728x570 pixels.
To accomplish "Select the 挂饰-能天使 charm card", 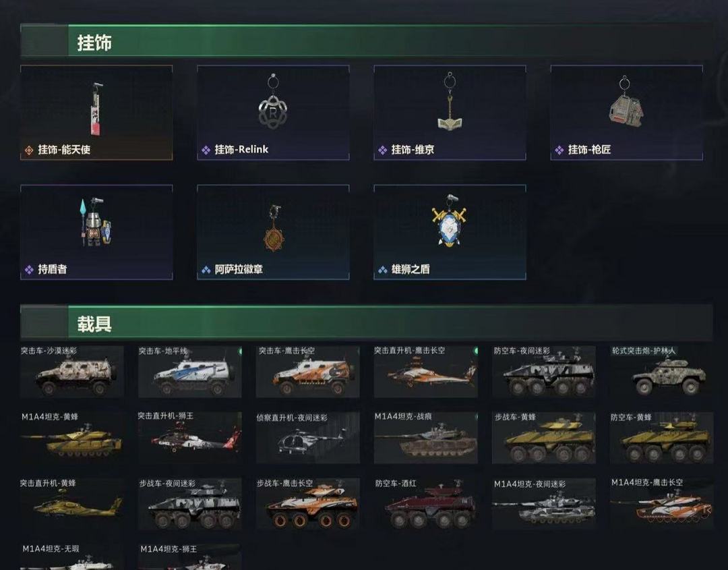I will tap(96, 113).
